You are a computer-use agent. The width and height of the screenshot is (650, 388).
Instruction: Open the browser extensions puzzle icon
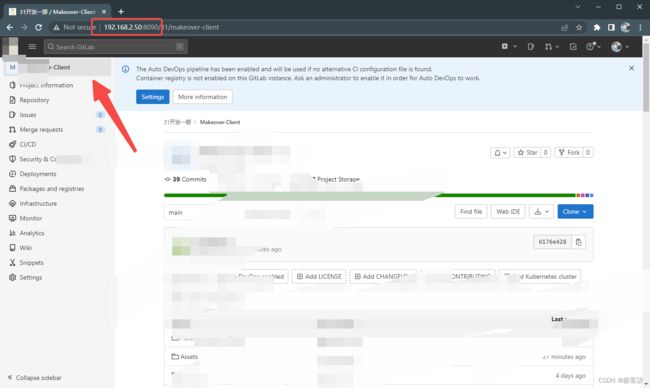[x=597, y=27]
